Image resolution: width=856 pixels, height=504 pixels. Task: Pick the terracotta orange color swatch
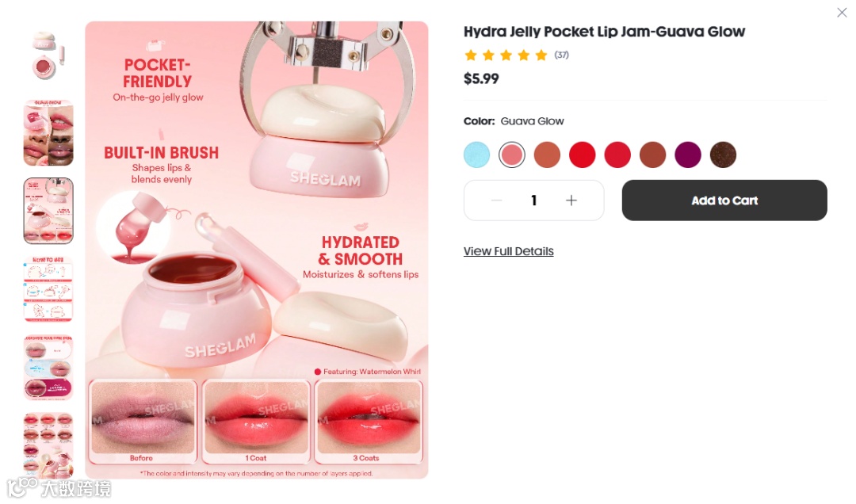547,155
